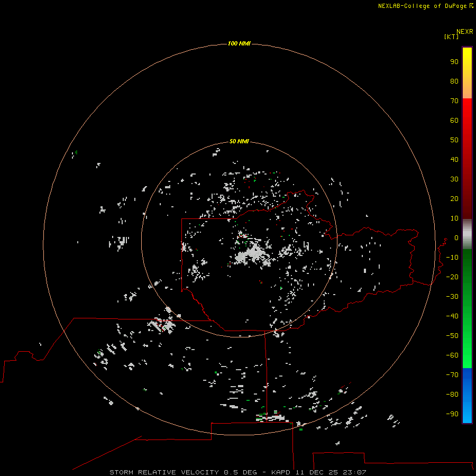This screenshot has width=476, height=476.
Task: Click the 80 value on the velocity scale
Action: pyautogui.click(x=454, y=81)
